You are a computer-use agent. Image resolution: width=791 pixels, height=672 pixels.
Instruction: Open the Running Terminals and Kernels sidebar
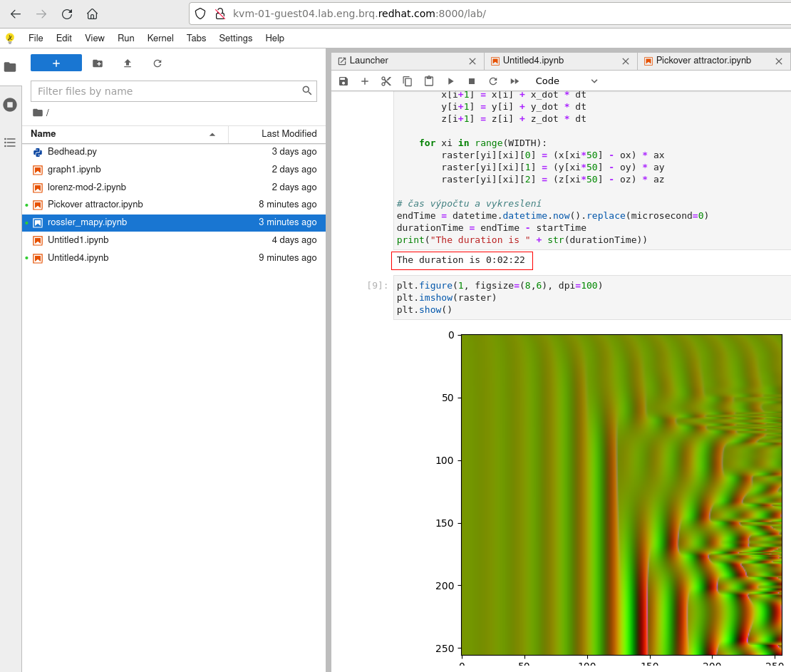[x=10, y=105]
